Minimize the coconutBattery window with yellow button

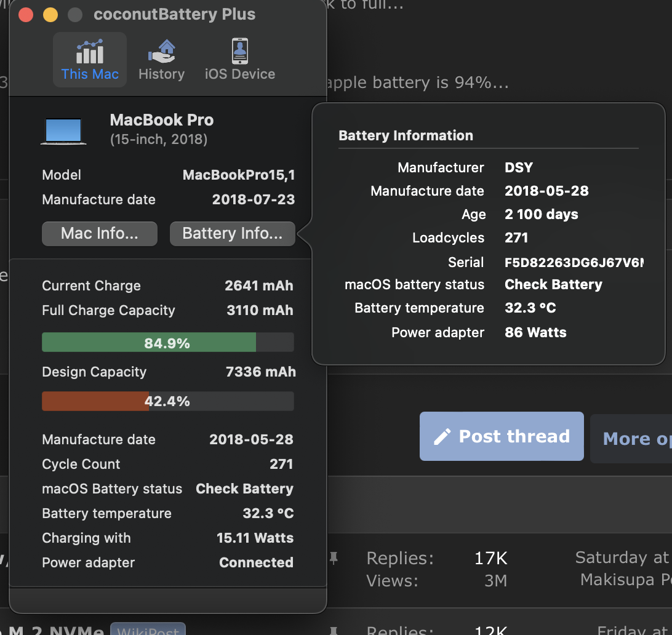(x=50, y=15)
